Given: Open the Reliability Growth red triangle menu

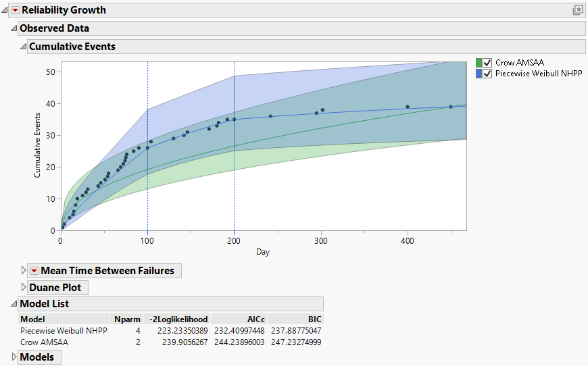Looking at the screenshot, I should (x=16, y=10).
